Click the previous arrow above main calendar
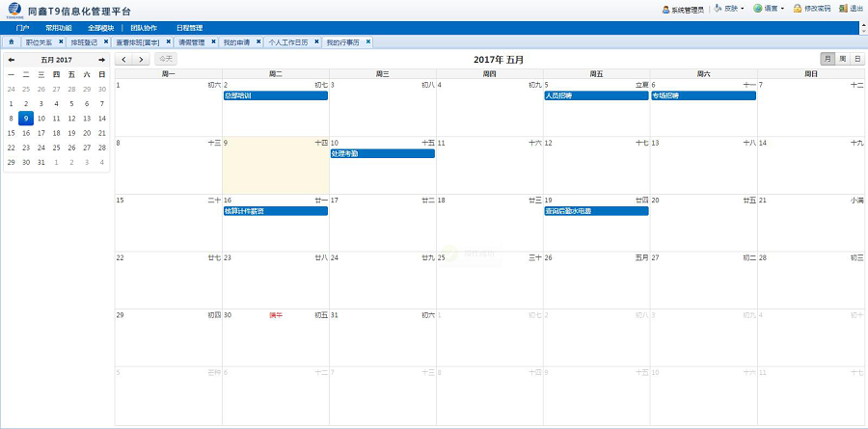This screenshot has width=868, height=429. (x=123, y=60)
